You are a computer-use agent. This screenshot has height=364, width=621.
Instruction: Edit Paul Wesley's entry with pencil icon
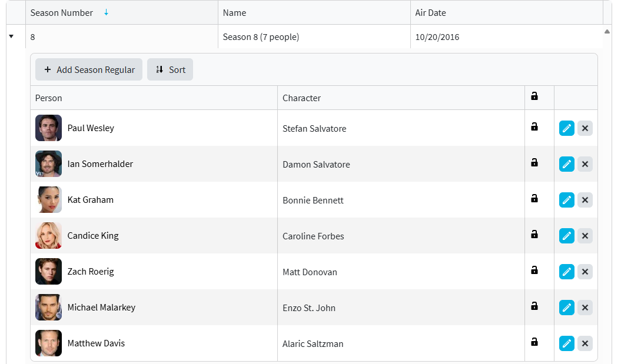pos(566,128)
